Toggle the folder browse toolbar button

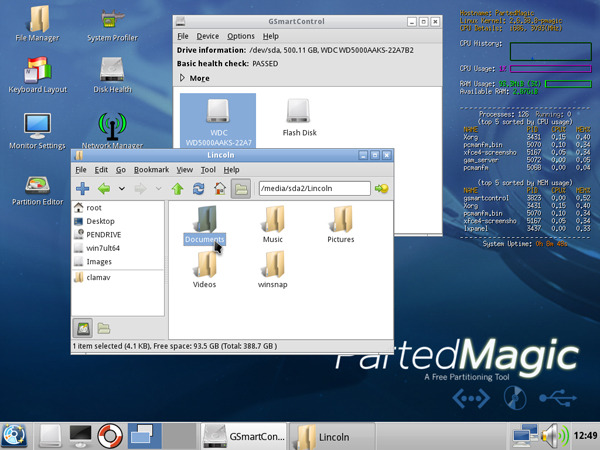240,188
